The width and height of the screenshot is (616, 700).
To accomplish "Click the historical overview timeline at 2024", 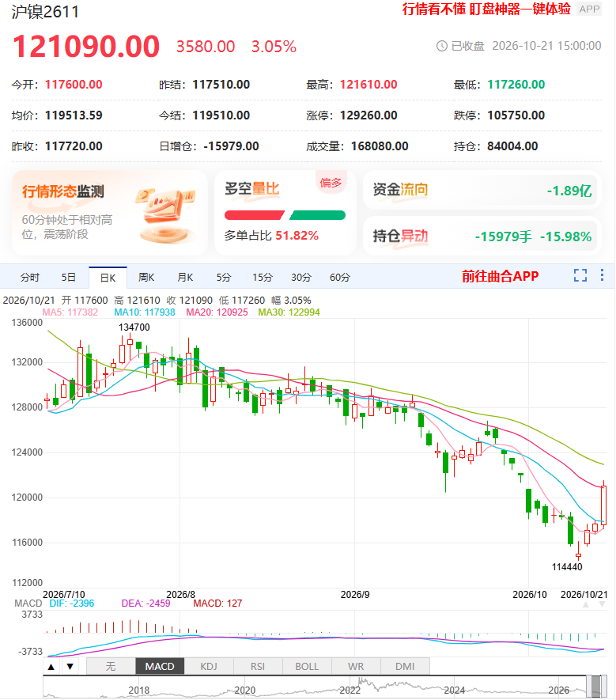I will [455, 691].
